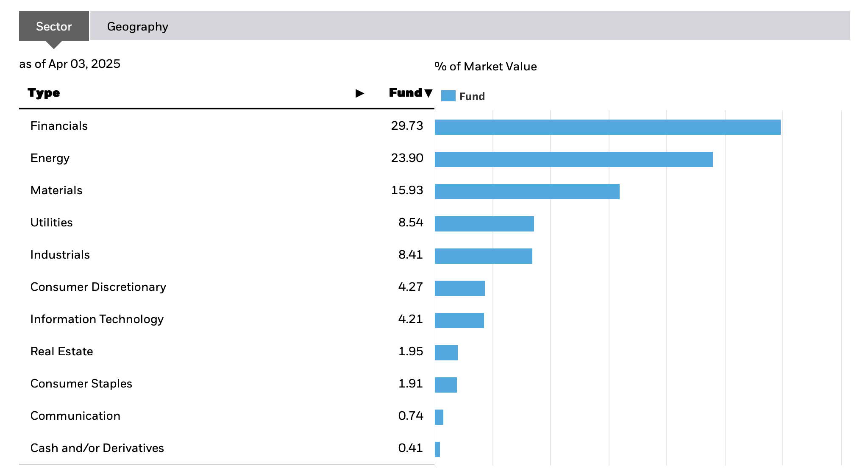Click the Fund legend color square
The image size is (868, 474).
tap(448, 96)
